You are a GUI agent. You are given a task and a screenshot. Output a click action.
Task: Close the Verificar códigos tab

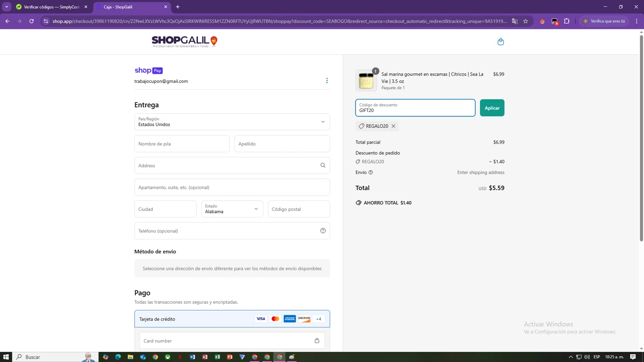point(86,7)
